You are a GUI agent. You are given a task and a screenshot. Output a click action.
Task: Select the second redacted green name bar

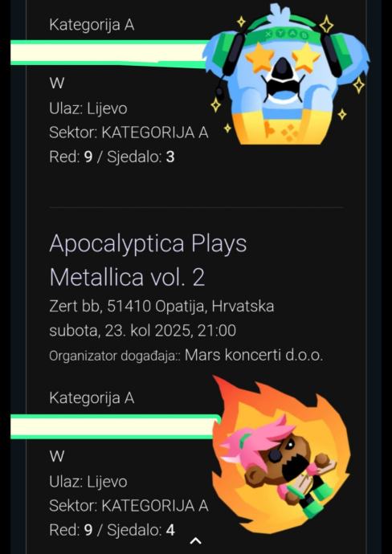click(x=115, y=426)
